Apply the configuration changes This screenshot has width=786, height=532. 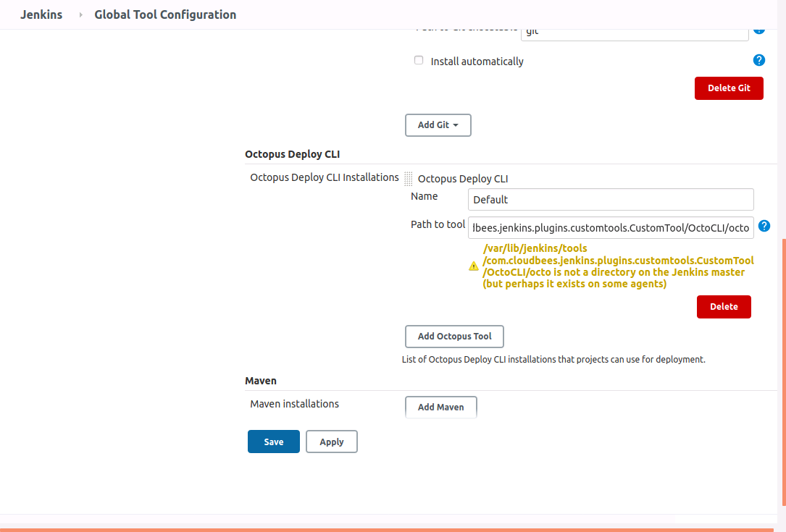coord(331,442)
